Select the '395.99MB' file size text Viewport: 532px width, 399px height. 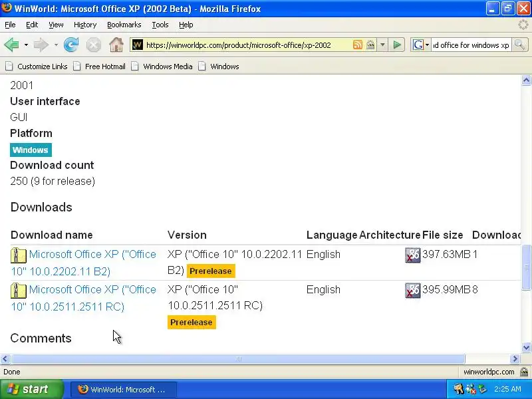446,289
